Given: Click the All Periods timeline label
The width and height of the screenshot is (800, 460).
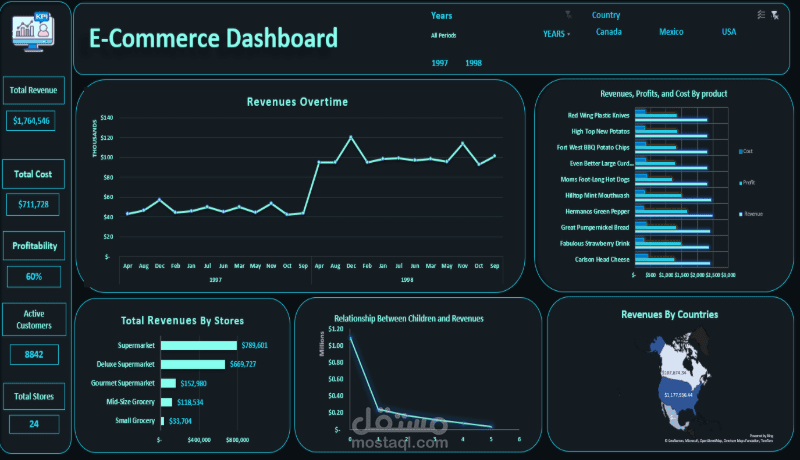Looking at the screenshot, I should [x=443, y=36].
